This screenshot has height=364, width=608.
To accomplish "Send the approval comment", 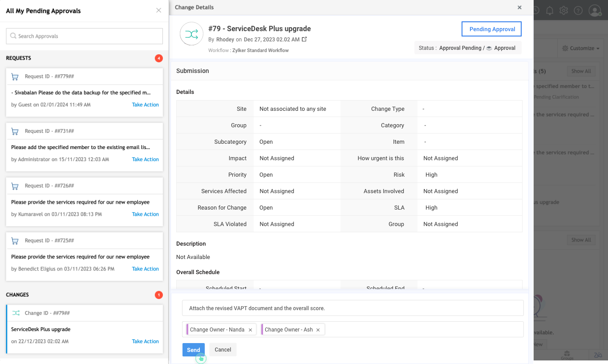I will point(193,350).
